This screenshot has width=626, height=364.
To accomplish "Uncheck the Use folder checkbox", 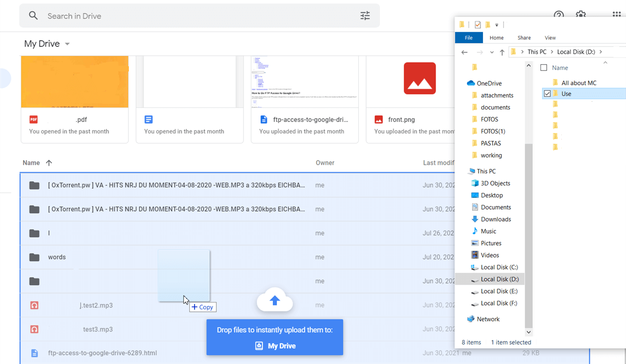I will coord(547,94).
